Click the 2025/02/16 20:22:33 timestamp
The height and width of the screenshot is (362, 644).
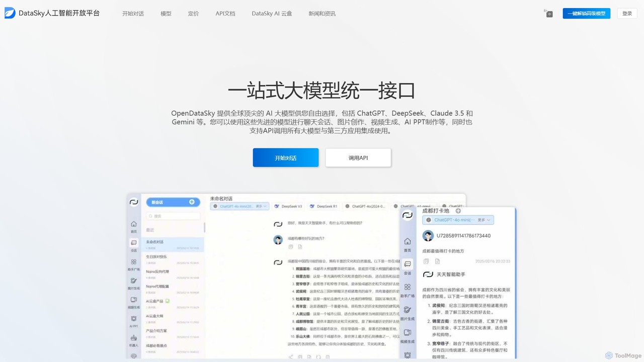pos(493,261)
